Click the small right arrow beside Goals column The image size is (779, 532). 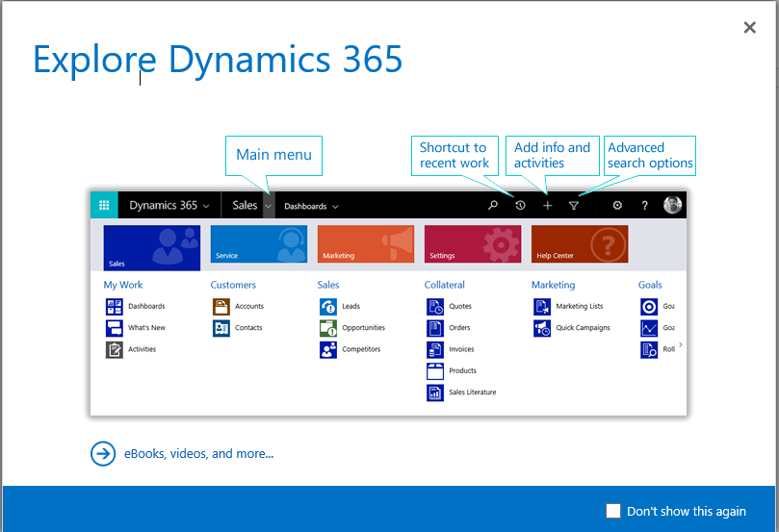(x=681, y=344)
